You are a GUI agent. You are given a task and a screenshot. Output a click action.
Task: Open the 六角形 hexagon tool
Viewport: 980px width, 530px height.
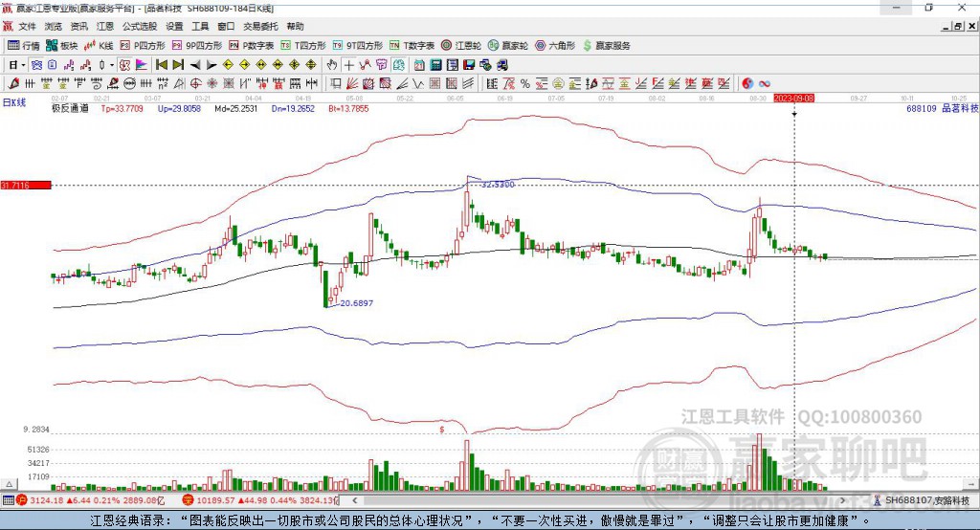click(x=555, y=46)
